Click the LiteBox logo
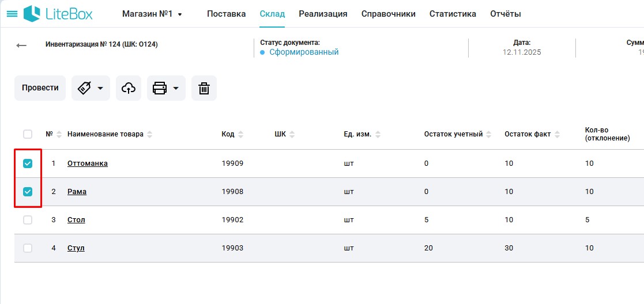This screenshot has width=644, height=304. click(x=58, y=14)
